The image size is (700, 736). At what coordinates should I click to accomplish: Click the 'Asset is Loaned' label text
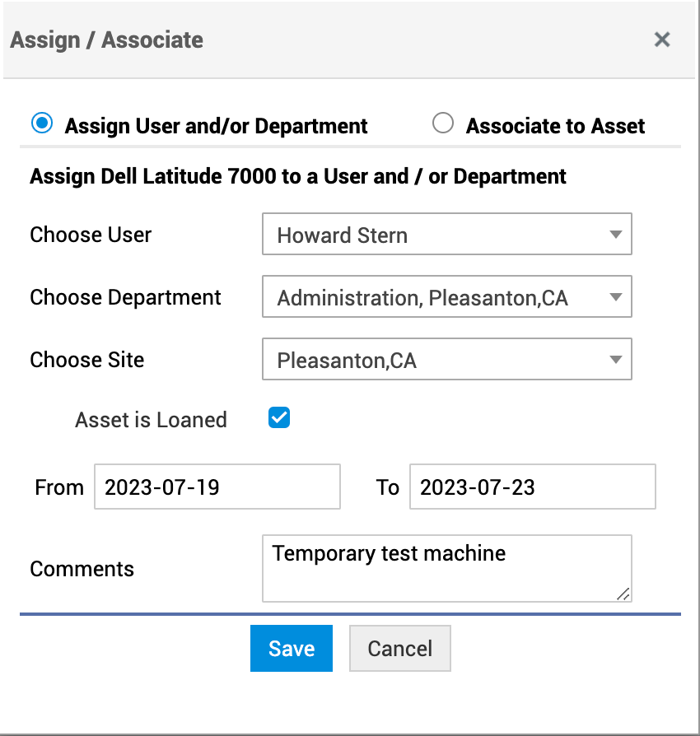[x=151, y=420]
